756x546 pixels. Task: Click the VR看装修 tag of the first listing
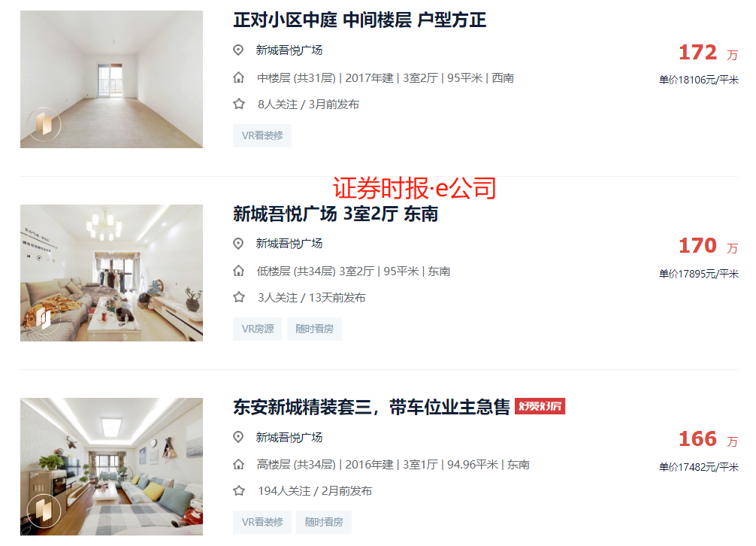click(262, 135)
